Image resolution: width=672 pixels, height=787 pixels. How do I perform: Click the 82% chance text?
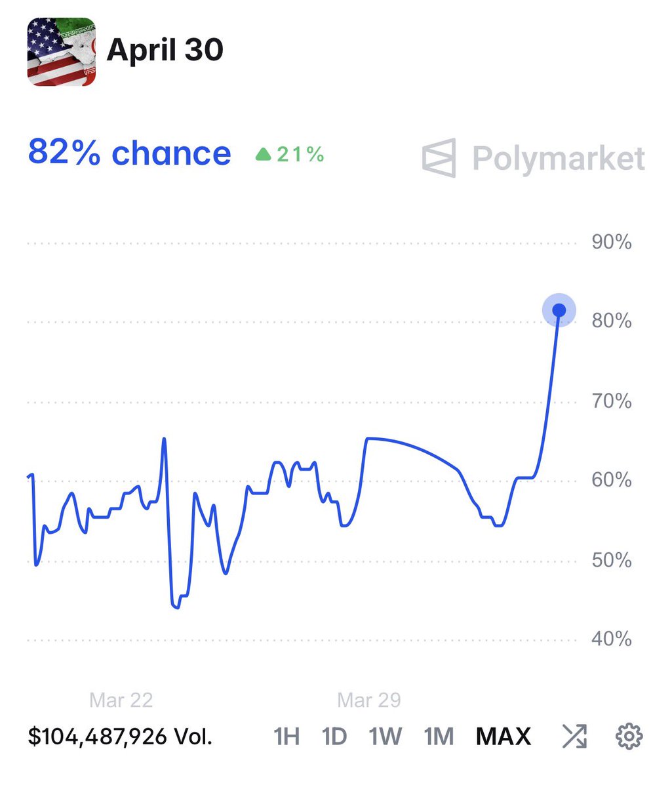[x=129, y=153]
